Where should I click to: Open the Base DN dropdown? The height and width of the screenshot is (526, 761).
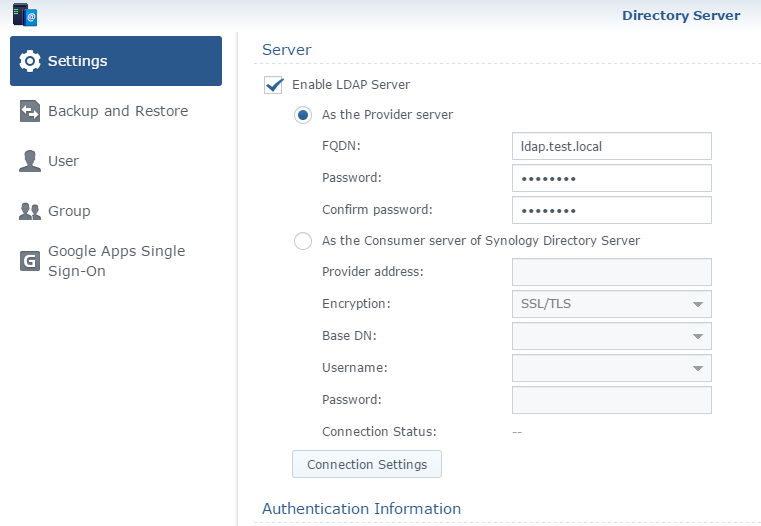611,336
